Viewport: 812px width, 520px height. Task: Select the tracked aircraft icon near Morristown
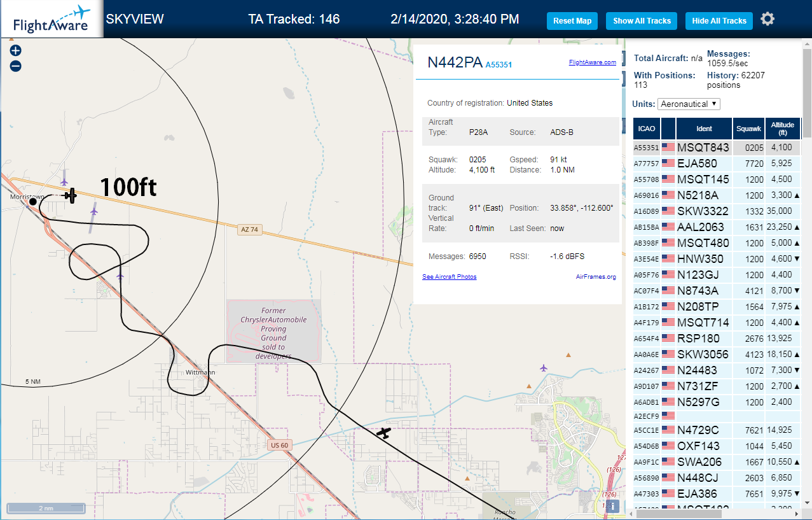coord(71,195)
